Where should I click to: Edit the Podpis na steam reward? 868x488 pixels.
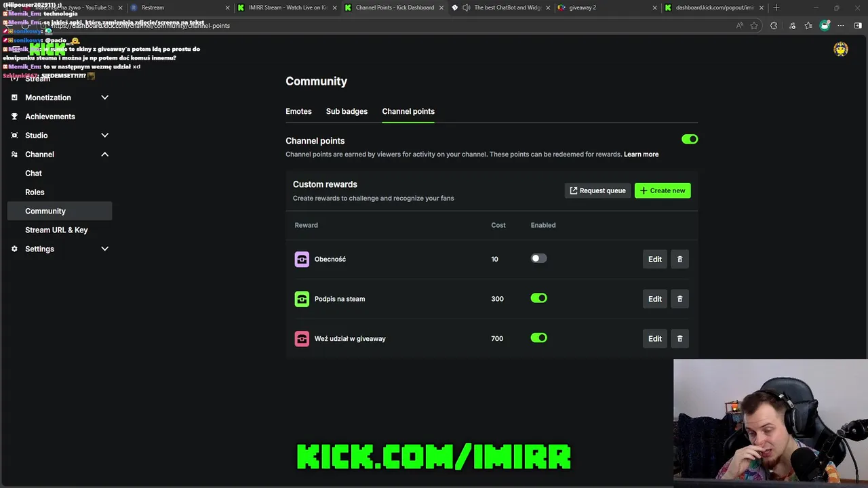coord(655,299)
